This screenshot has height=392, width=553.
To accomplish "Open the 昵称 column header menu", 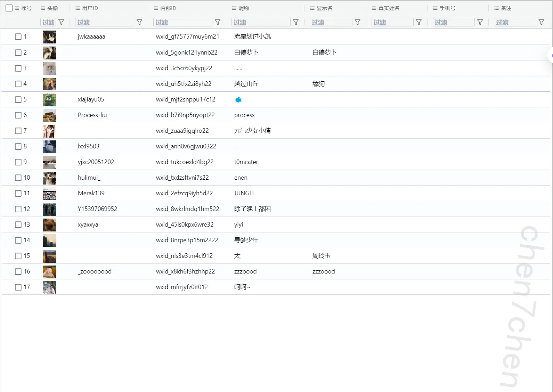I will click(x=234, y=8).
